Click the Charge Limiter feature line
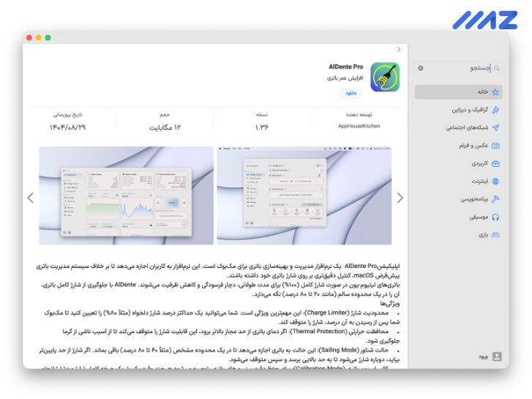Viewport: 532px width, 399px height. pyautogui.click(x=222, y=317)
